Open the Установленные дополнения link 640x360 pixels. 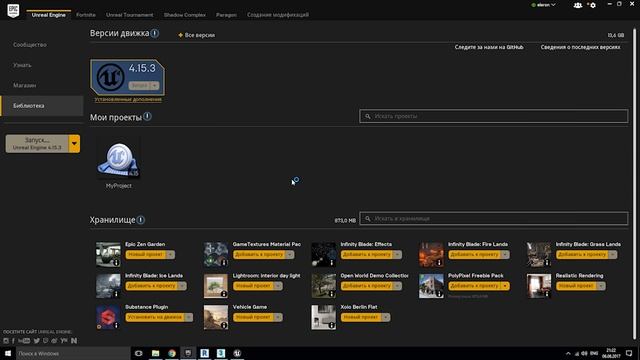click(x=128, y=99)
